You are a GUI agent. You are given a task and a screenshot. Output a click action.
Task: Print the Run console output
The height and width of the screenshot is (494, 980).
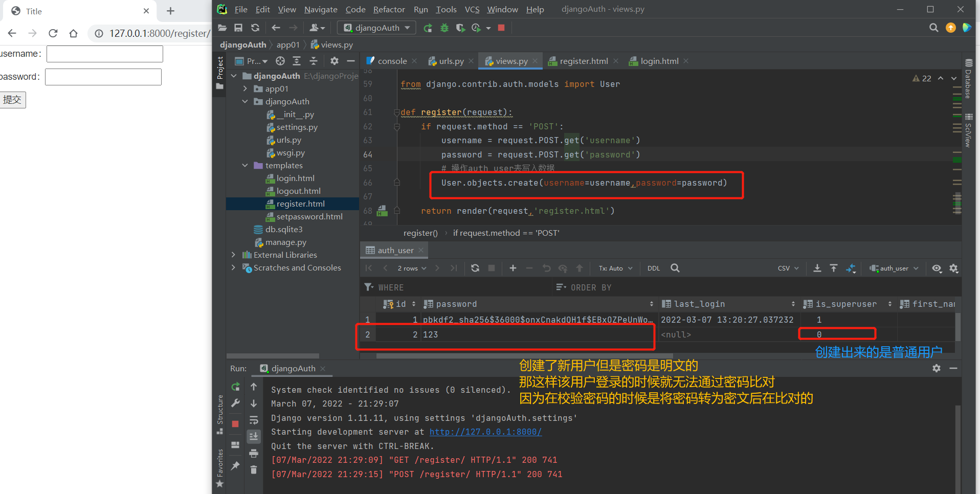(x=254, y=453)
